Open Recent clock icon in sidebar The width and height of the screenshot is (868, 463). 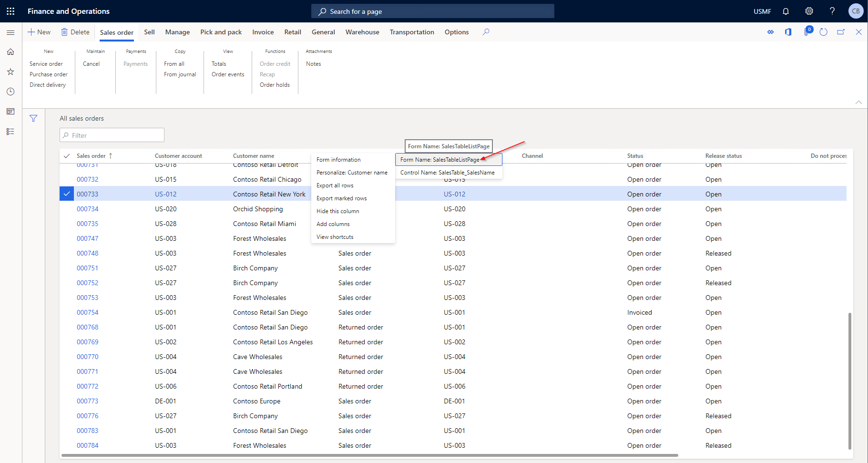point(10,92)
